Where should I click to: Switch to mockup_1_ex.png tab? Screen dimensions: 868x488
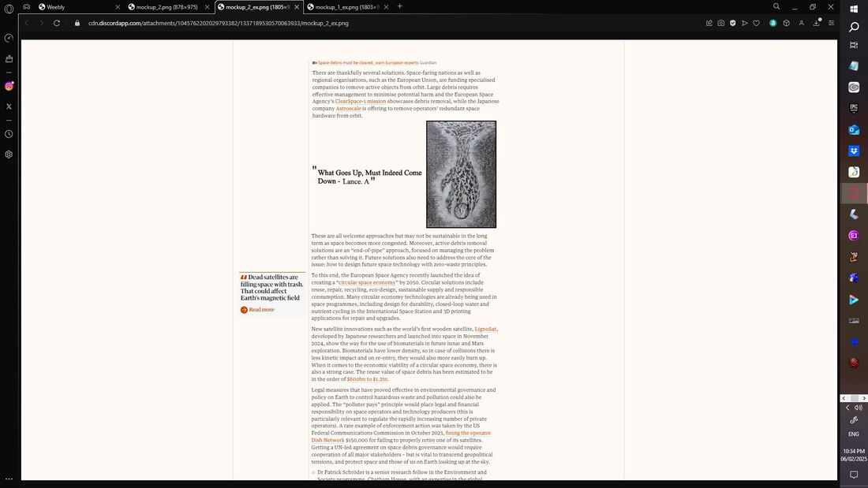coord(347,7)
